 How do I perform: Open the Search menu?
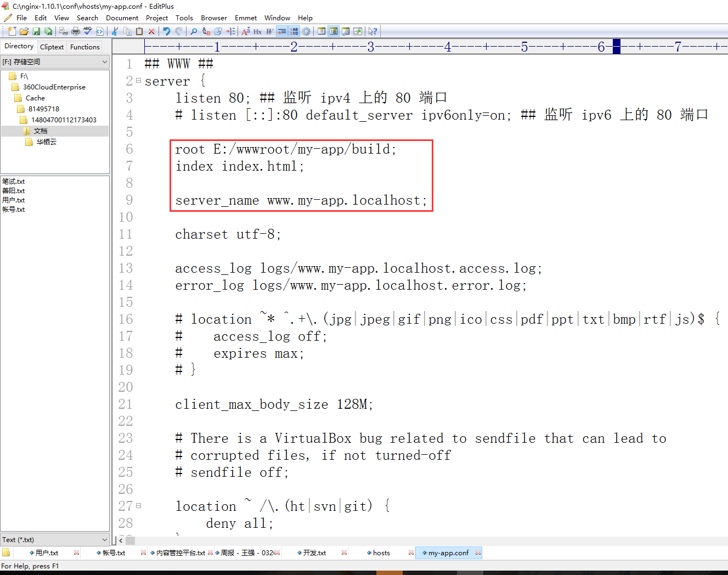pos(87,18)
